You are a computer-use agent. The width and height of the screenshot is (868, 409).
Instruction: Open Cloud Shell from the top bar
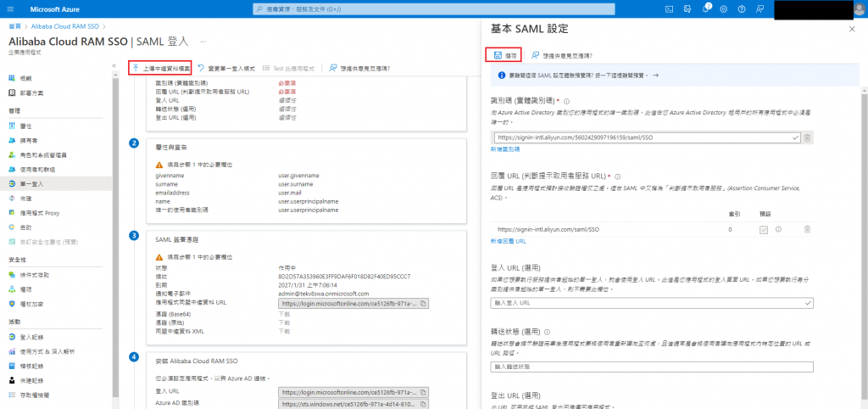(670, 8)
